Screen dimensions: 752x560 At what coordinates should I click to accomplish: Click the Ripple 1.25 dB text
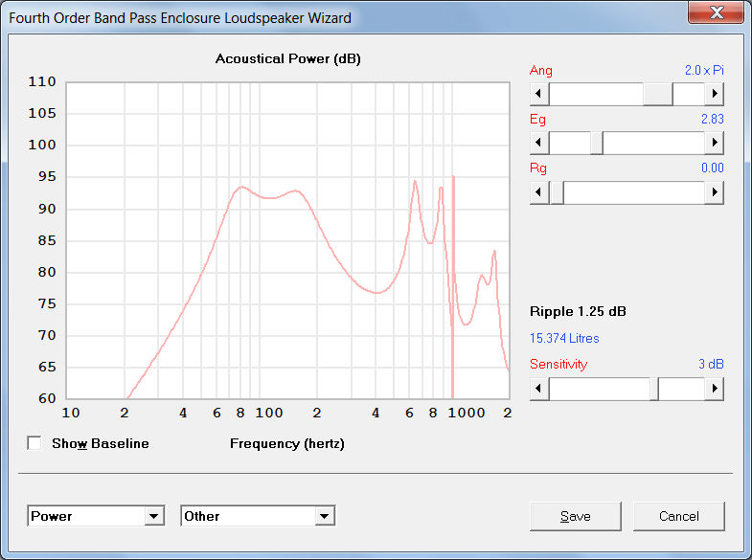click(x=578, y=312)
